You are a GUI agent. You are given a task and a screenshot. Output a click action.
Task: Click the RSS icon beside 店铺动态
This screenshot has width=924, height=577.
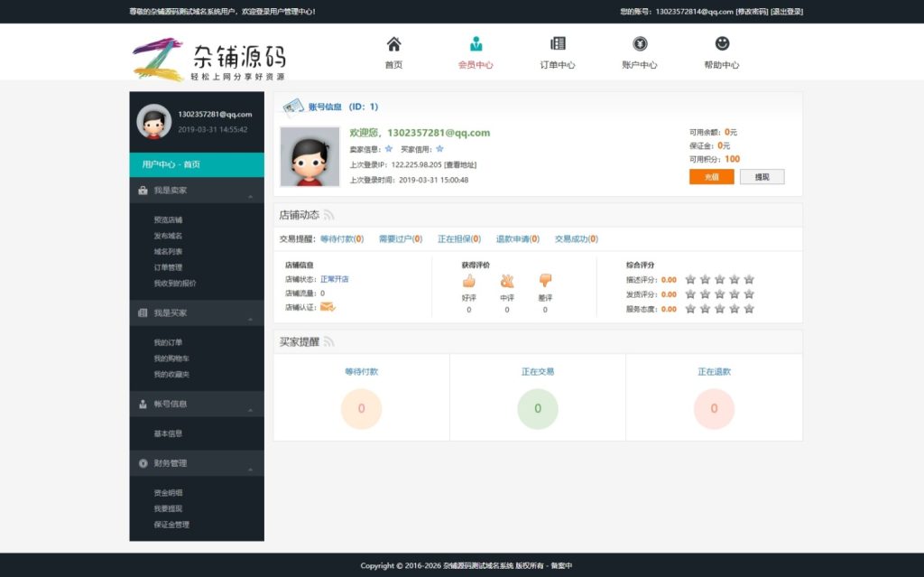329,215
